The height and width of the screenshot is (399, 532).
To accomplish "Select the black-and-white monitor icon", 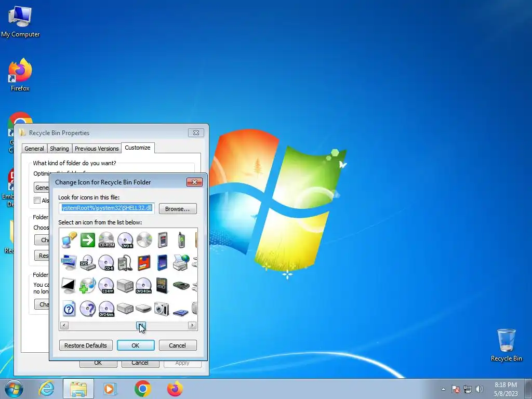I will pos(69,286).
